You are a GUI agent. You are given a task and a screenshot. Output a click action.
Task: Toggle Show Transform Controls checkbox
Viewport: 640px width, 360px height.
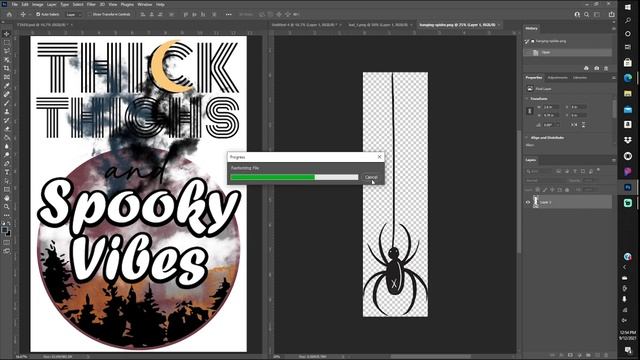point(89,14)
